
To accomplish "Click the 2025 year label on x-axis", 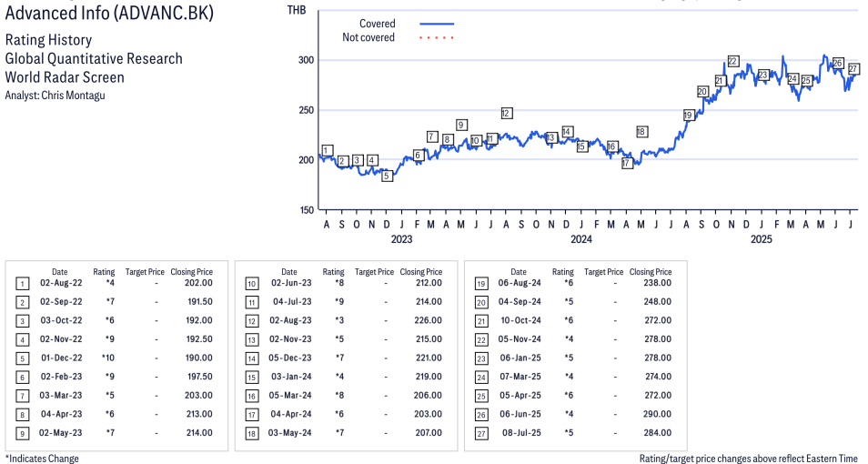I will [x=762, y=239].
